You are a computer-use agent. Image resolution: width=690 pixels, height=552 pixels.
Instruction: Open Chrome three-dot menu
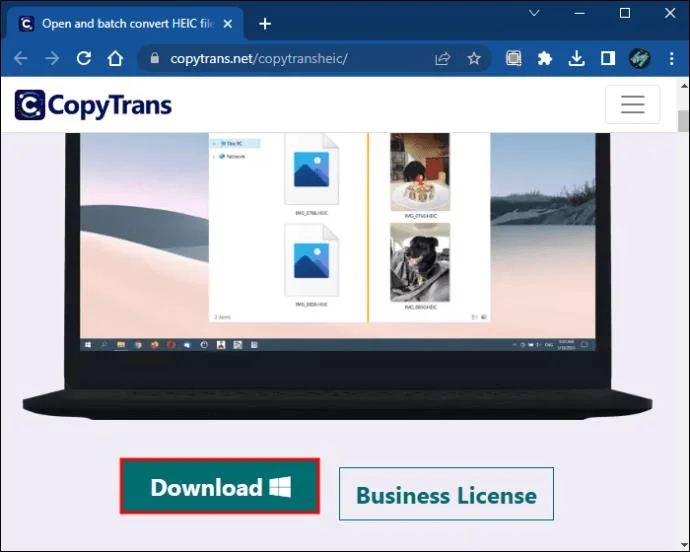[x=672, y=59]
